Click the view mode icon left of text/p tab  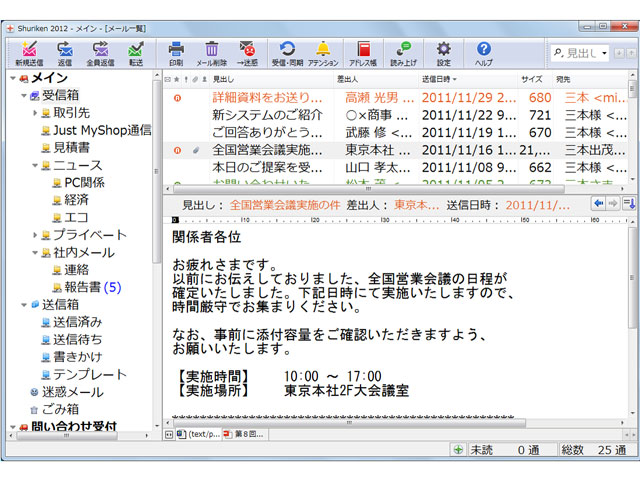(169, 435)
